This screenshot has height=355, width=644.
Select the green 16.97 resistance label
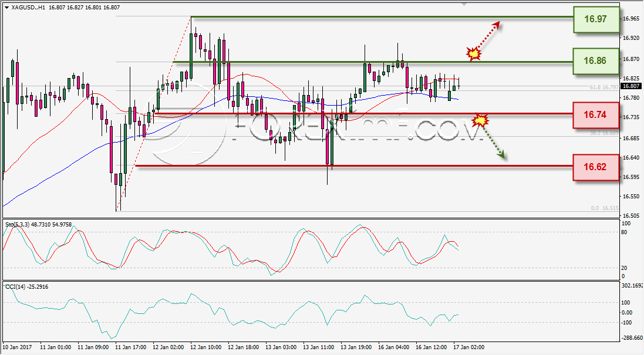(x=596, y=19)
